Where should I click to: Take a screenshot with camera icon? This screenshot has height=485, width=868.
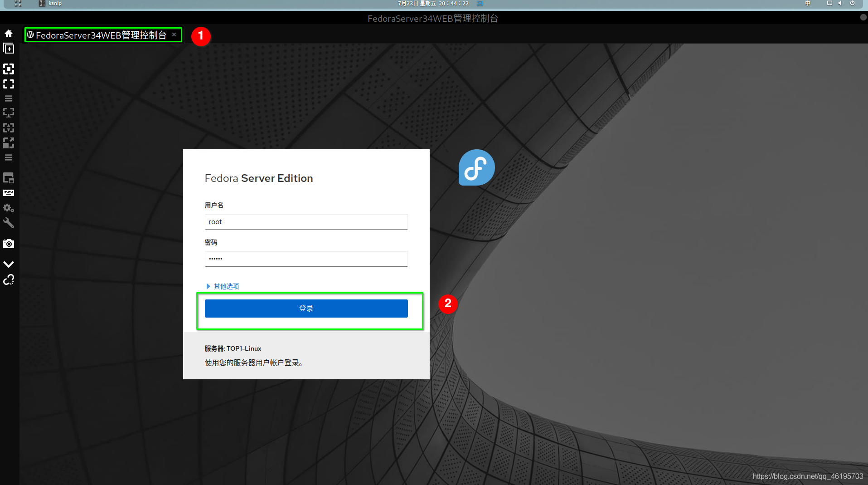click(x=9, y=244)
